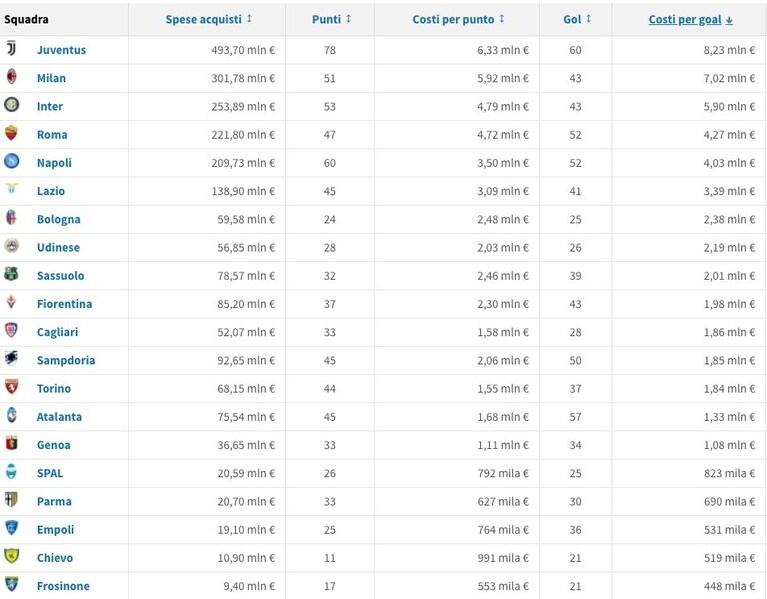This screenshot has width=767, height=599.
Task: Click the Roma club crest icon
Action: 11,133
